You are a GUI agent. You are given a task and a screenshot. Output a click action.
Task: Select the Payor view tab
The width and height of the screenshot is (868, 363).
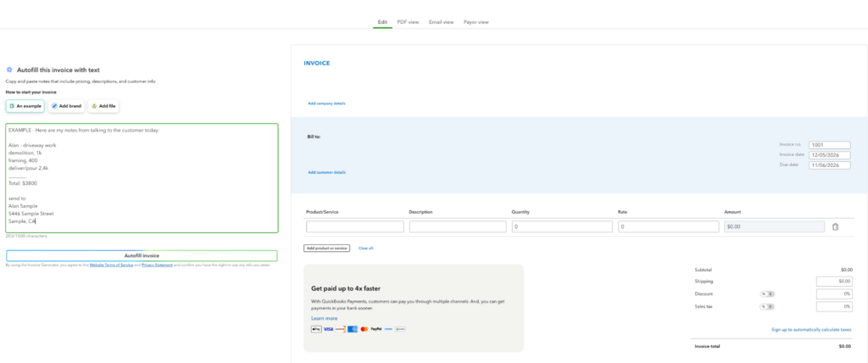[476, 22]
